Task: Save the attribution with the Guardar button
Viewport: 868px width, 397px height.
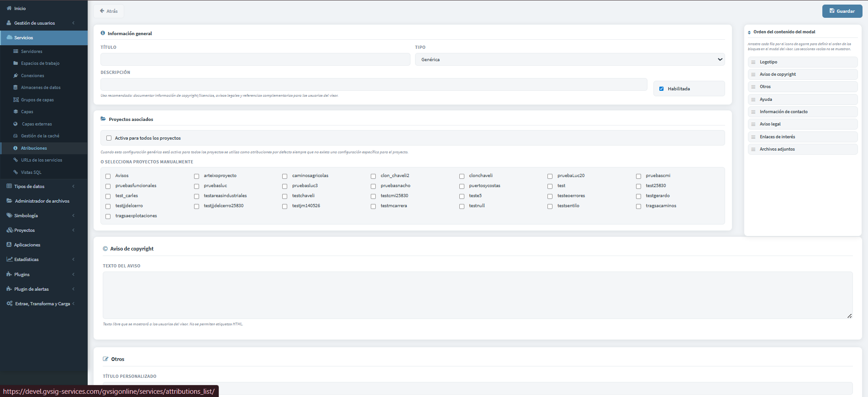Action: pos(842,11)
